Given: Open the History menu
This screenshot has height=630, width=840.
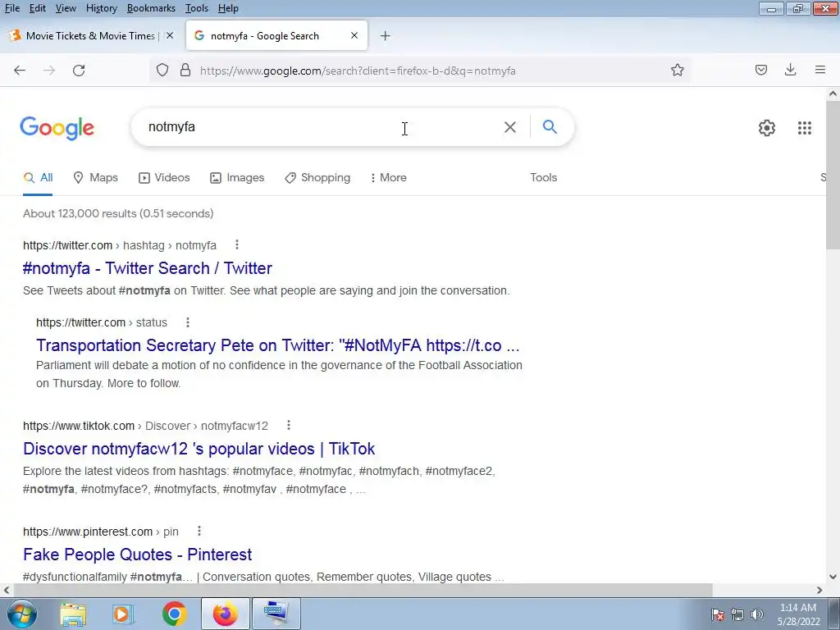Looking at the screenshot, I should [x=101, y=8].
